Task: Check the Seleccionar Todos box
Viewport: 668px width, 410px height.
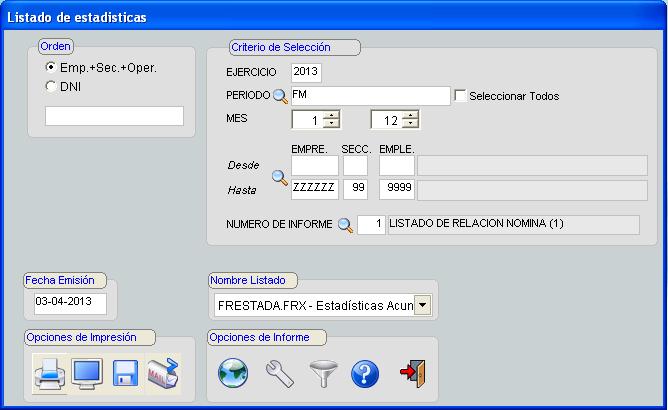Action: pos(460,95)
